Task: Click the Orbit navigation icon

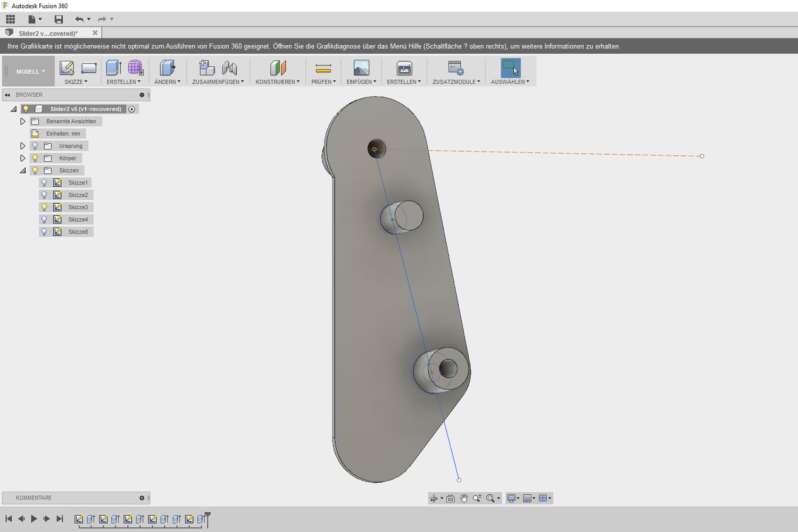Action: (x=434, y=498)
